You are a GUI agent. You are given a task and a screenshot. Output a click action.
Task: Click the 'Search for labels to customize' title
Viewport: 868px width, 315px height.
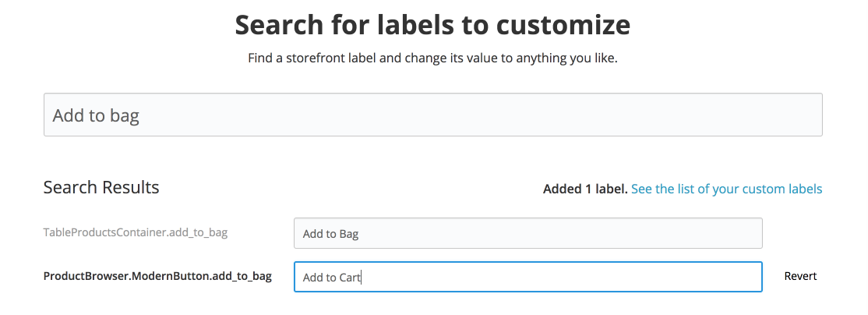pos(432,25)
